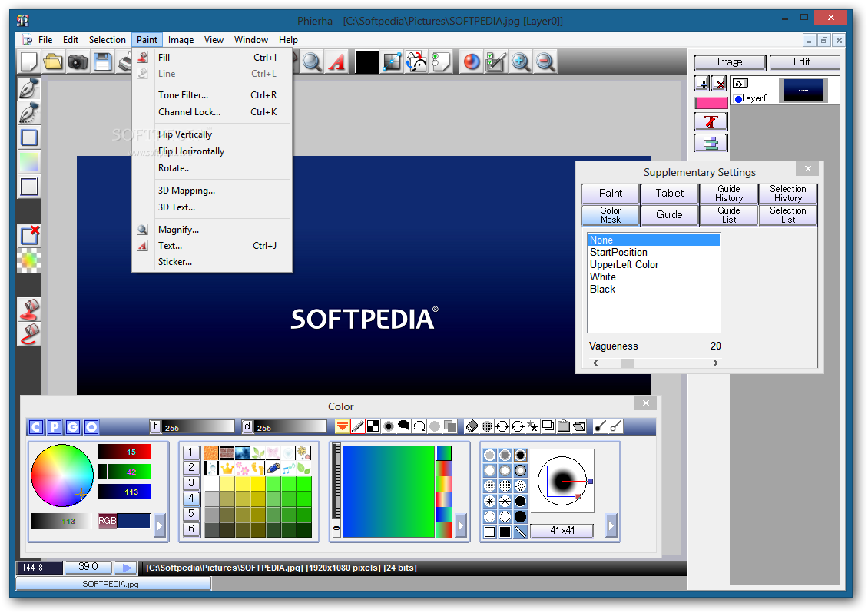
Task: Add a new layer with the plus icon
Action: [x=703, y=84]
